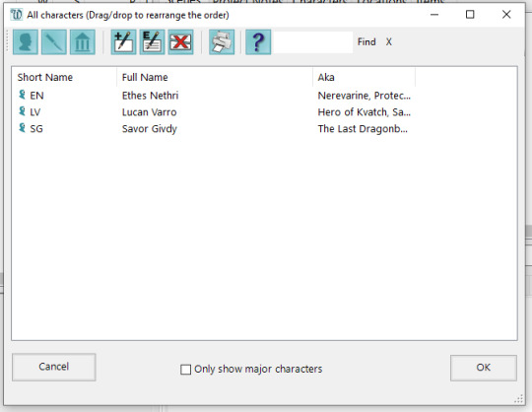
Task: Click the 'Nerevarine, Protec...' aka cell
Action: coord(365,96)
